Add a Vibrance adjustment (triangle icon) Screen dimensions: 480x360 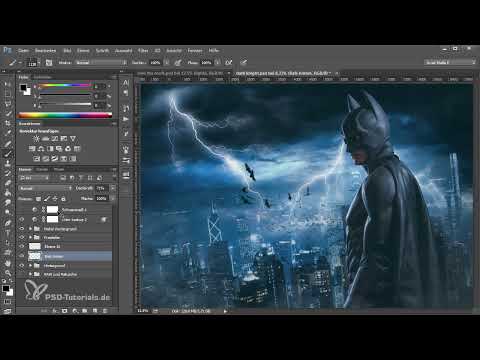coord(73,138)
